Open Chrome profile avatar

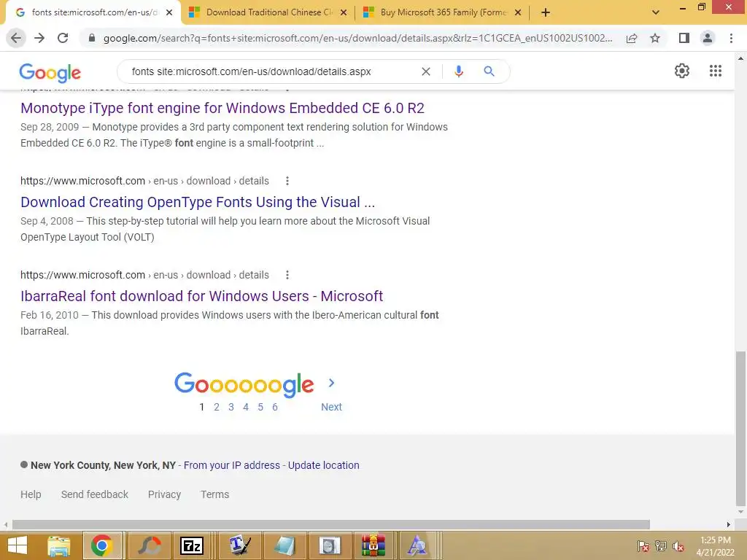point(708,38)
